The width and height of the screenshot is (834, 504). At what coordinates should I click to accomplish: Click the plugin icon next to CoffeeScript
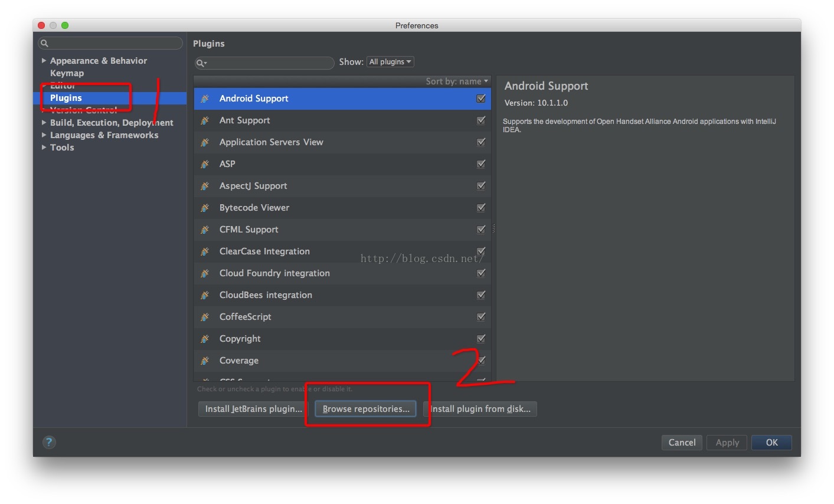[205, 317]
